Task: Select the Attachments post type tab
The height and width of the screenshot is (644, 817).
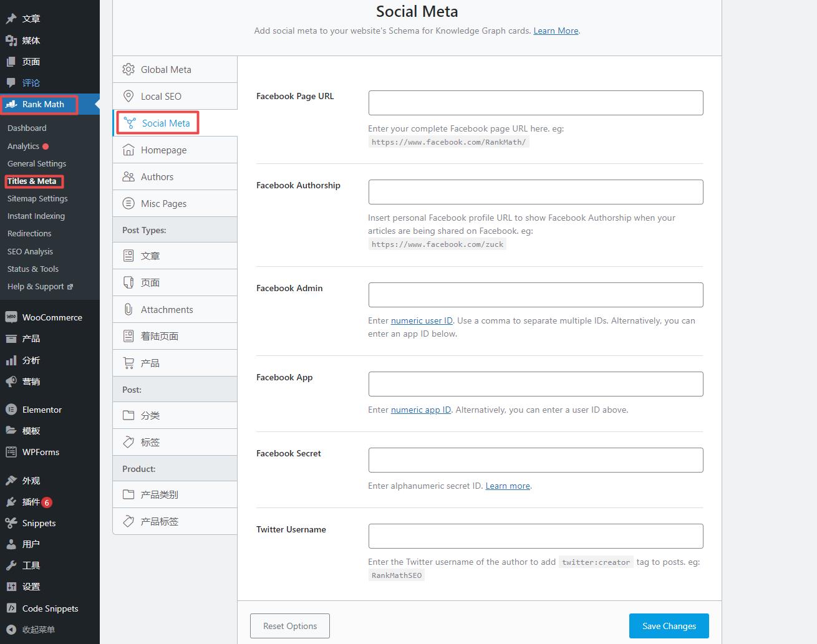Action: [175, 309]
